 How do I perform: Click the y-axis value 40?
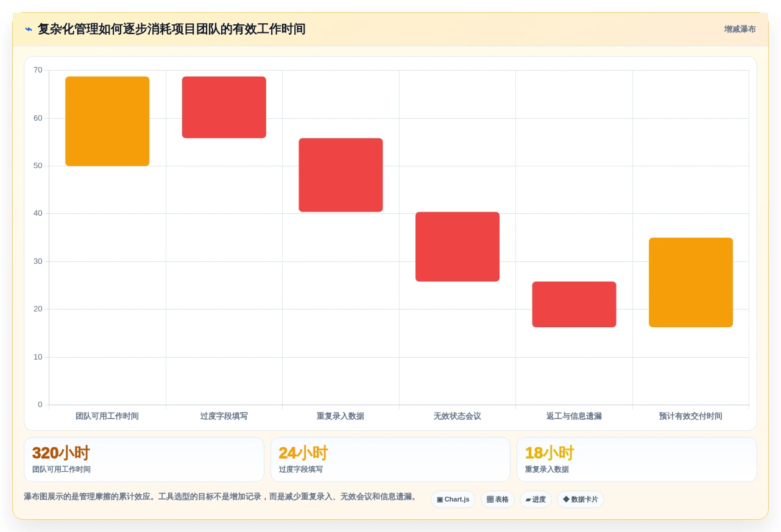pyautogui.click(x=38, y=213)
